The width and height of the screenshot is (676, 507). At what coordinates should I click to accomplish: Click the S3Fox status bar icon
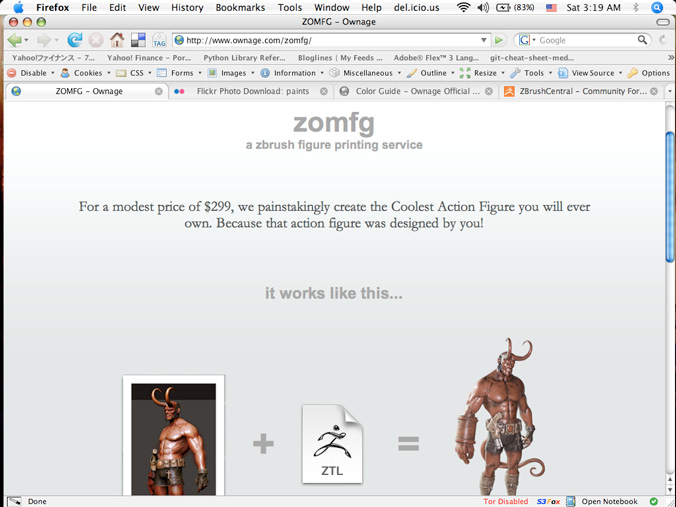(548, 501)
